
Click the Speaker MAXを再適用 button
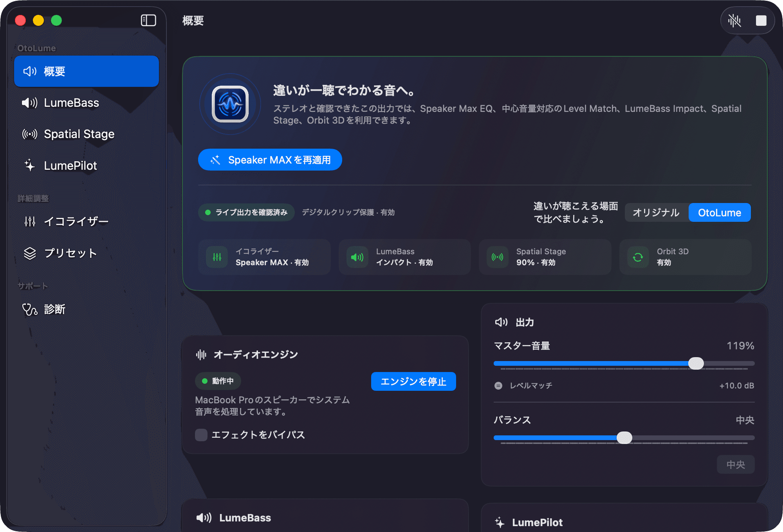[x=270, y=160]
